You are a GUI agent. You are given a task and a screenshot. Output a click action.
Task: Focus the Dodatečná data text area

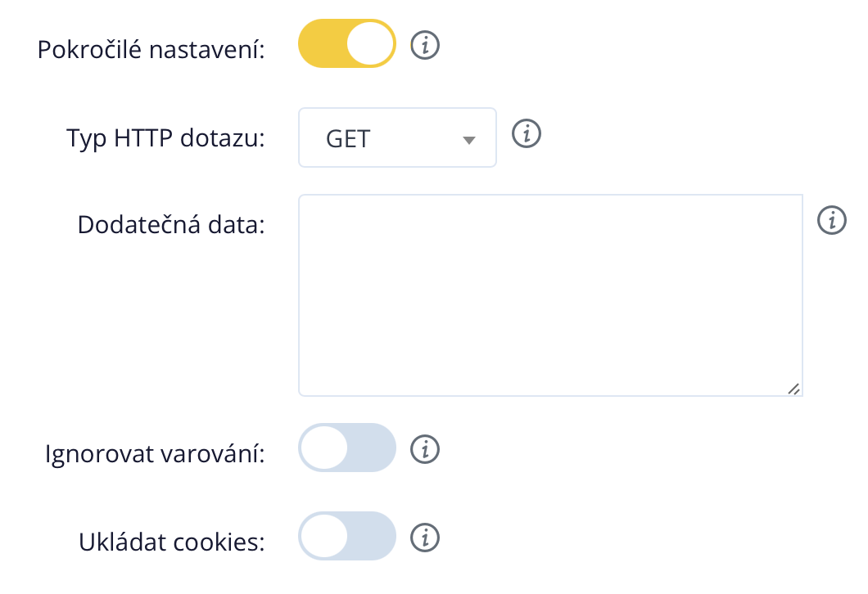tap(550, 295)
